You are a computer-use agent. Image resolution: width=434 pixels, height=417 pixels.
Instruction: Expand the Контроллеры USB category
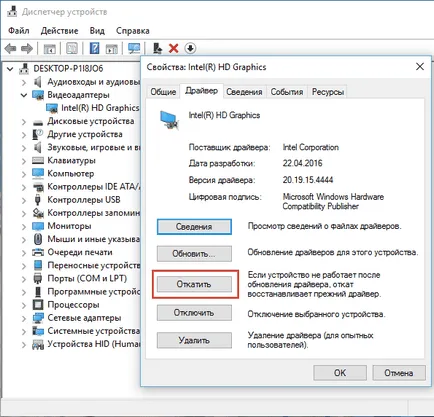[x=24, y=200]
